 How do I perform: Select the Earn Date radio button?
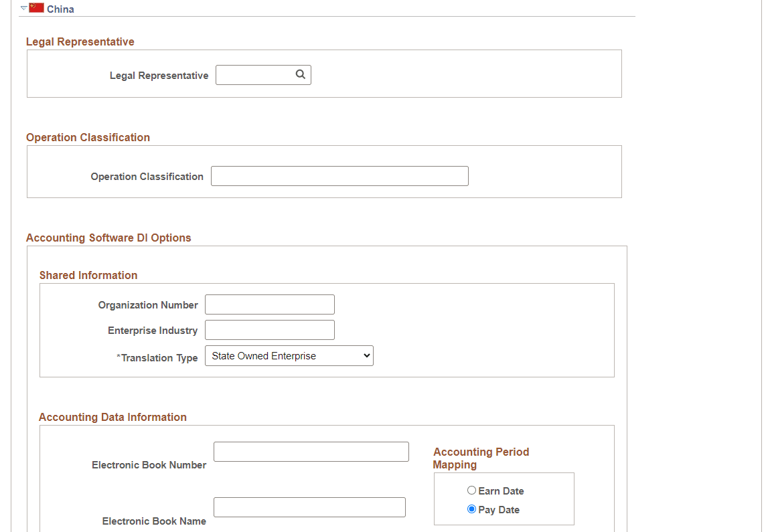coord(471,490)
